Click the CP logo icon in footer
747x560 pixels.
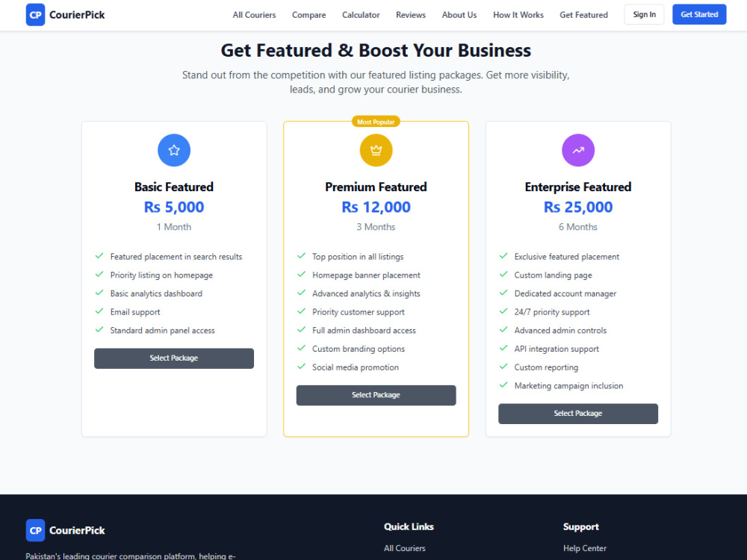pos(35,530)
